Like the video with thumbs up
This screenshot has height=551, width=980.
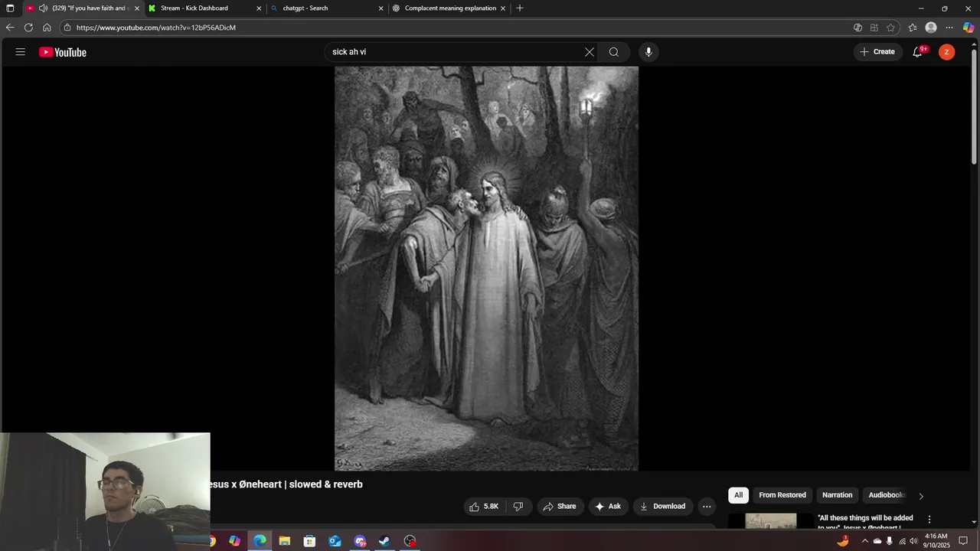(484, 507)
